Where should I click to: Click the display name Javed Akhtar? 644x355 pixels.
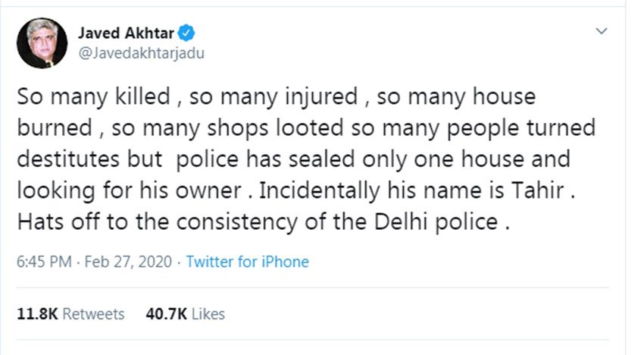point(127,32)
